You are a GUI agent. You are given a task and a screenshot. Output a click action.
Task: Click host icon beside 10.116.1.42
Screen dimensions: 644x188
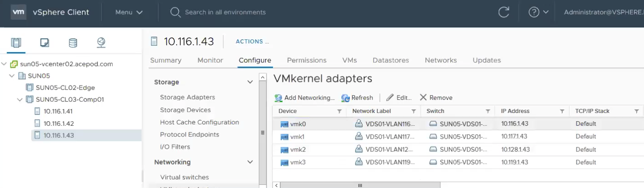(37, 123)
